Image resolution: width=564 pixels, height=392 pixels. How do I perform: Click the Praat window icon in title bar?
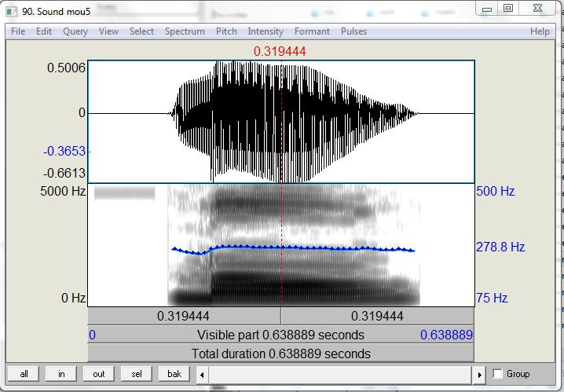11,11
